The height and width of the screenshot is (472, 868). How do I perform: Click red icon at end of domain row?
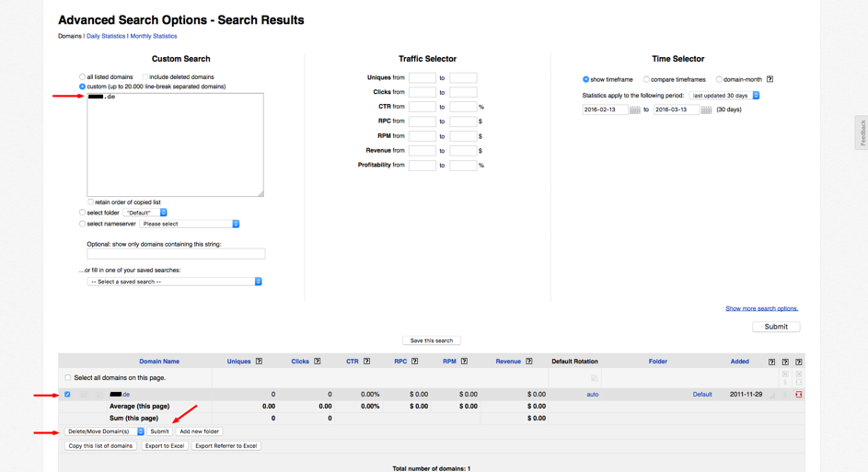coord(798,395)
